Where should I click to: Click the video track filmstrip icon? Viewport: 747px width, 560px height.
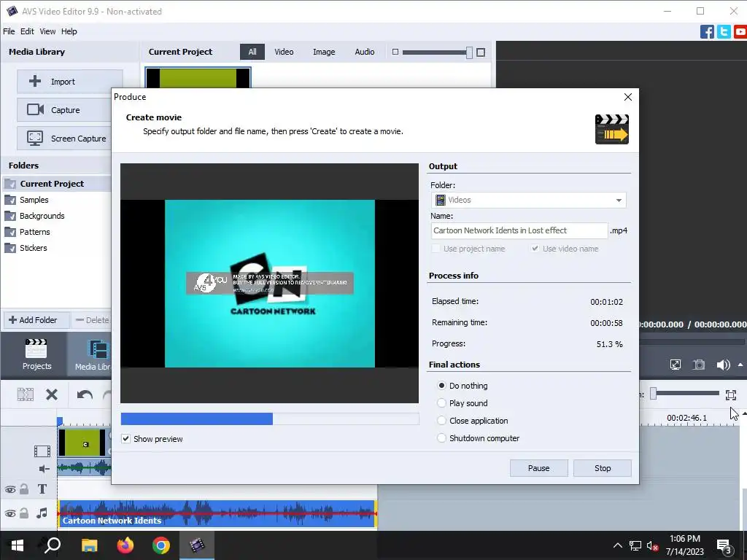tap(42, 451)
